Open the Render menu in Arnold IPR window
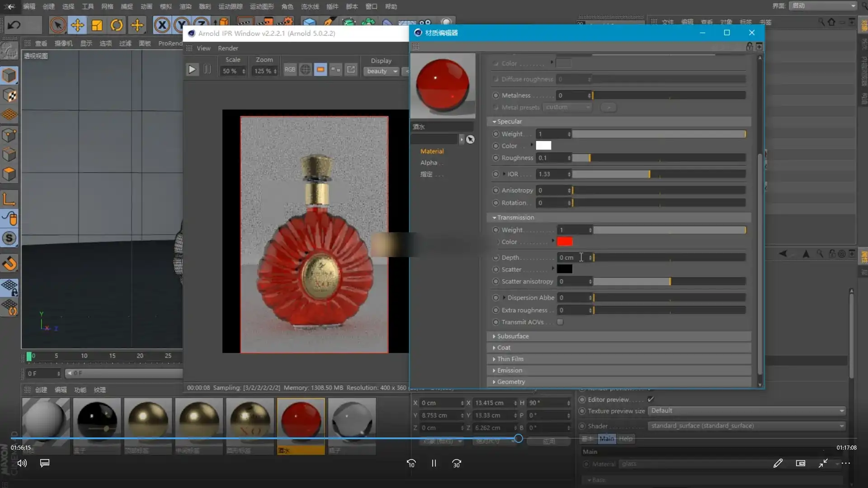 [228, 48]
